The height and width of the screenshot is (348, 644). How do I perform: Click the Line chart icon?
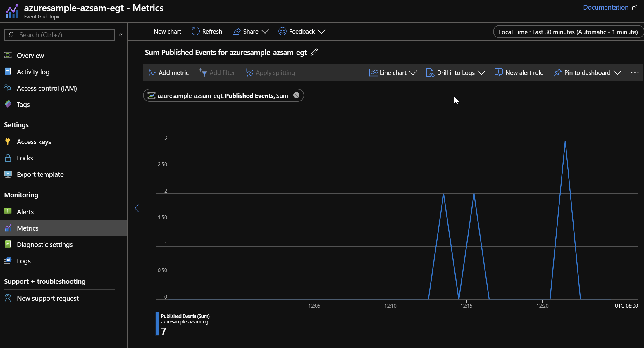click(x=373, y=72)
